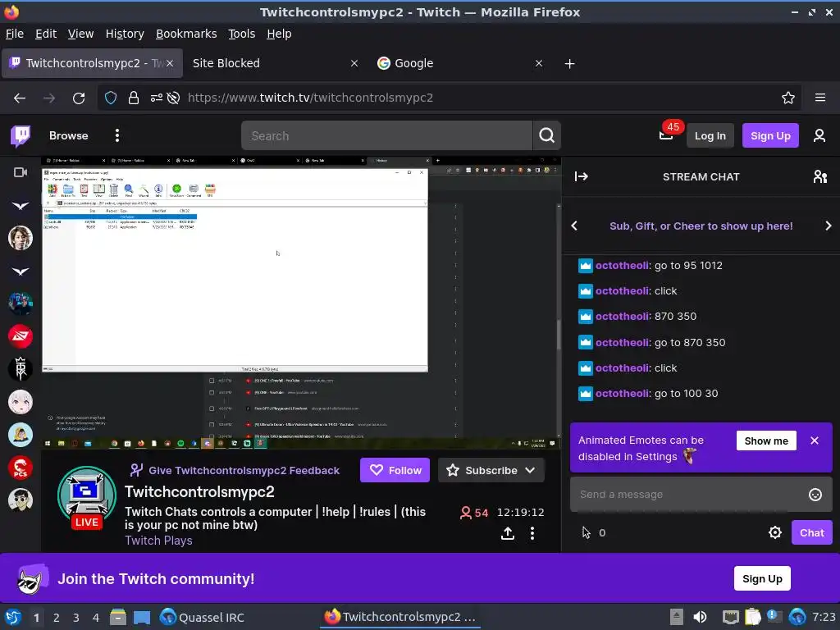Open the desktop application launcher icon in taskbar
This screenshot has width=840, height=630.
13,617
